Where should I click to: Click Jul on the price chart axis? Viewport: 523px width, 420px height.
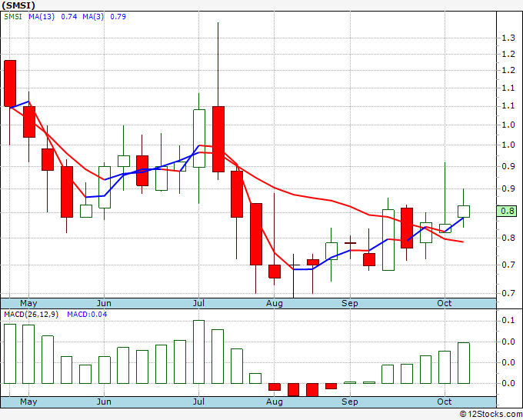click(198, 303)
